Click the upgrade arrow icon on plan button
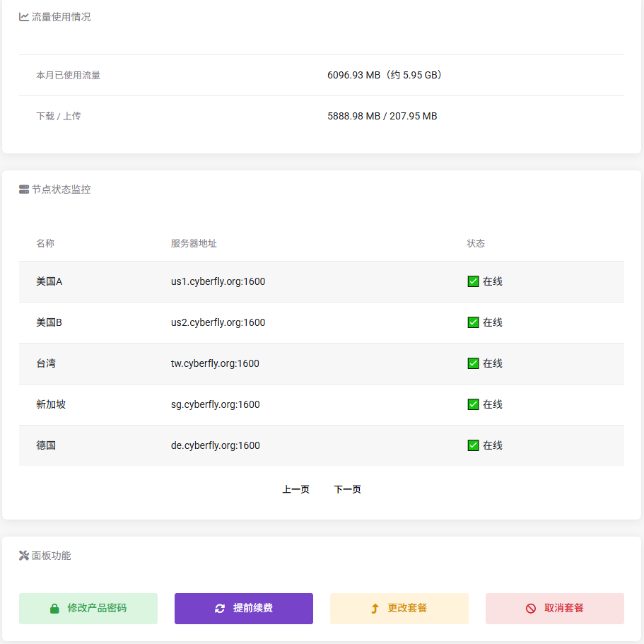The width and height of the screenshot is (644, 644). [x=375, y=609]
